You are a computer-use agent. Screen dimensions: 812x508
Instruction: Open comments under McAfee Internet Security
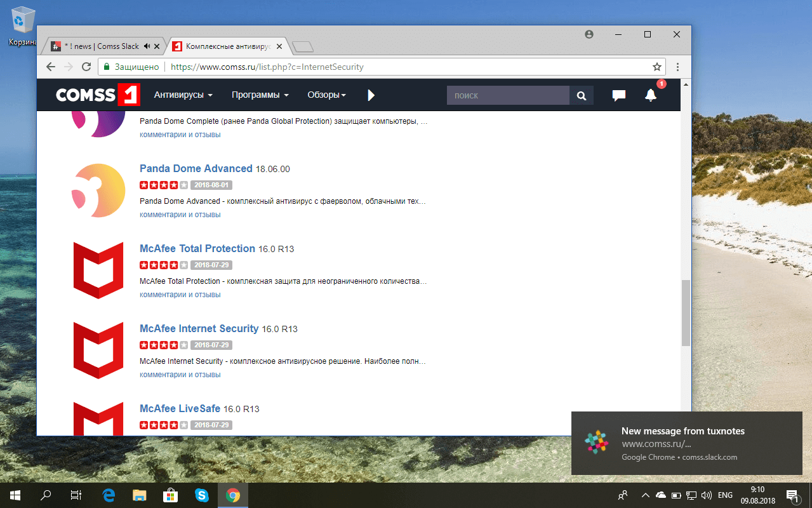tap(180, 375)
